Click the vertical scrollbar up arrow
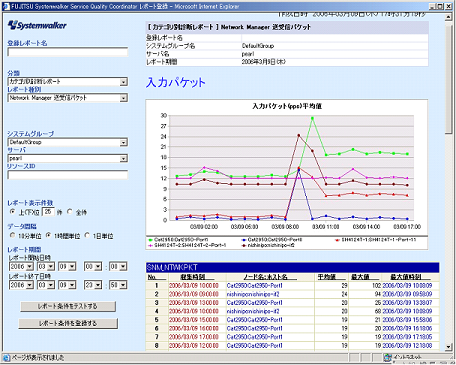Image resolution: width=456 pixels, height=365 pixels. pyautogui.click(x=449, y=17)
